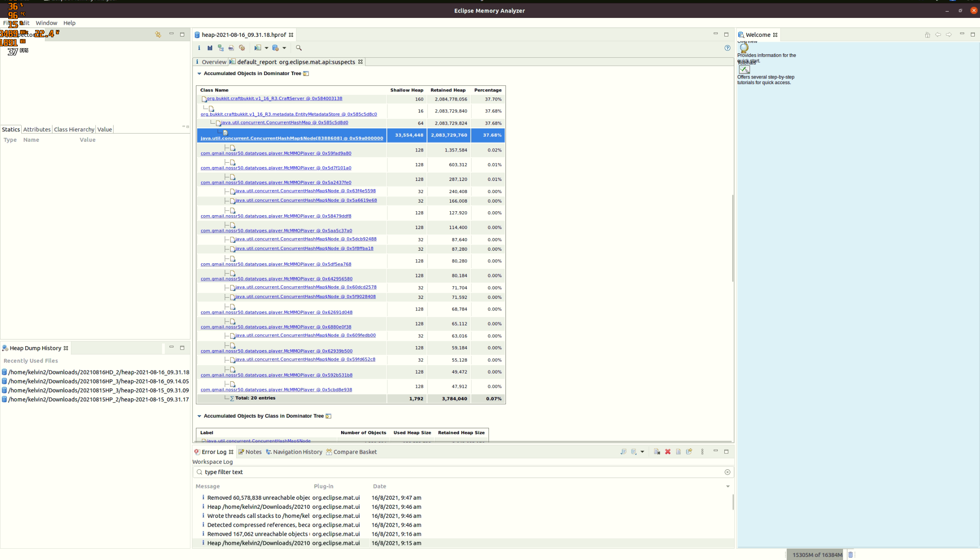The width and height of the screenshot is (980, 560).
Task: Open the Error Log view menu dots
Action: (x=702, y=452)
